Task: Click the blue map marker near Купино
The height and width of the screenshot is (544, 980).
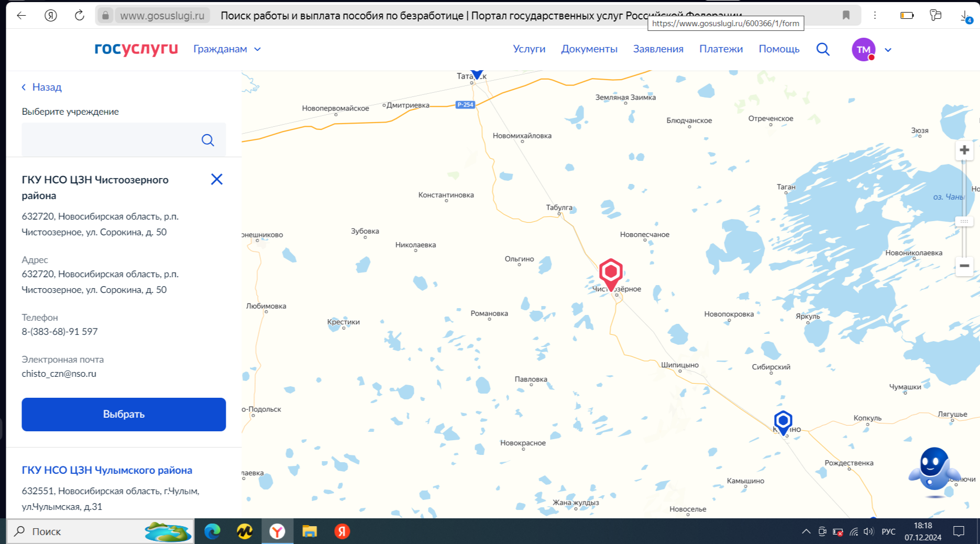Action: [783, 421]
